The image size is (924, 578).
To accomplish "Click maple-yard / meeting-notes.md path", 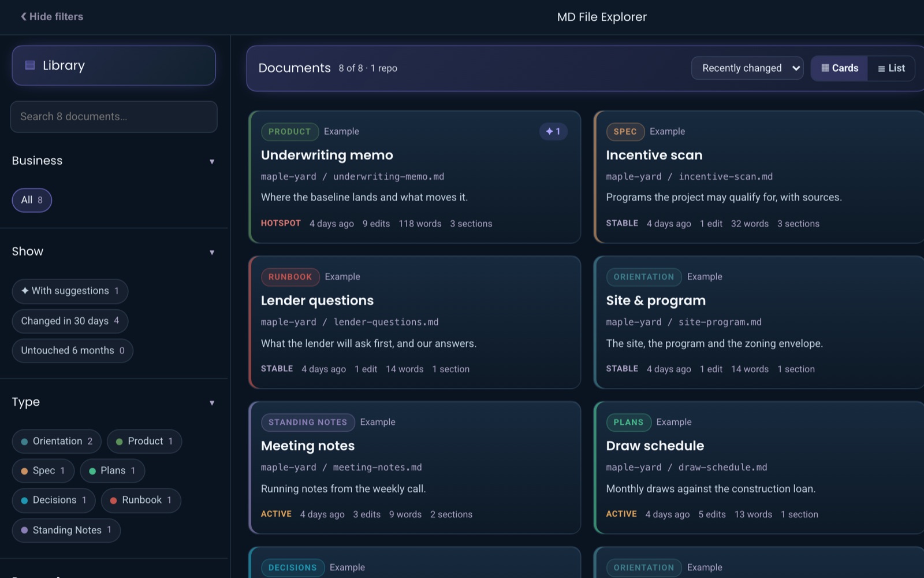I will [x=341, y=467].
